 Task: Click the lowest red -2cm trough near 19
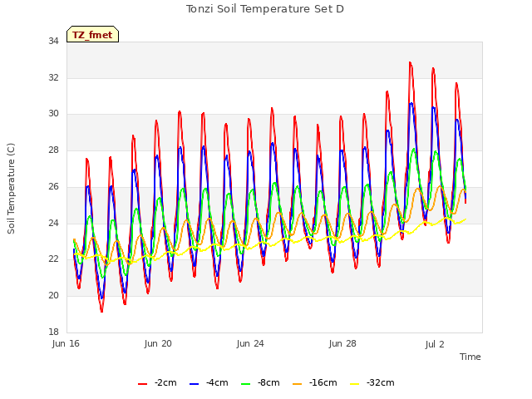pos(101,310)
